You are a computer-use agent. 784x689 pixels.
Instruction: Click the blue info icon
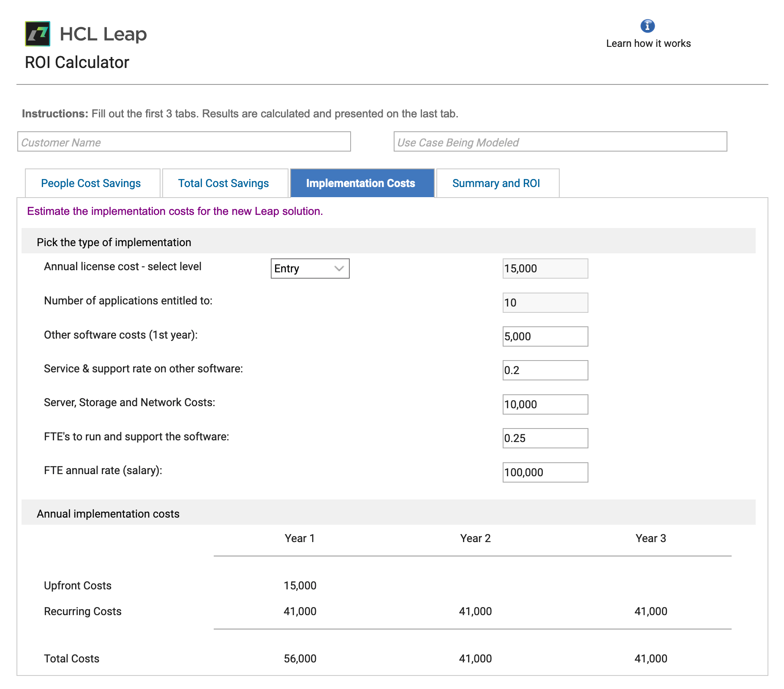tap(648, 26)
